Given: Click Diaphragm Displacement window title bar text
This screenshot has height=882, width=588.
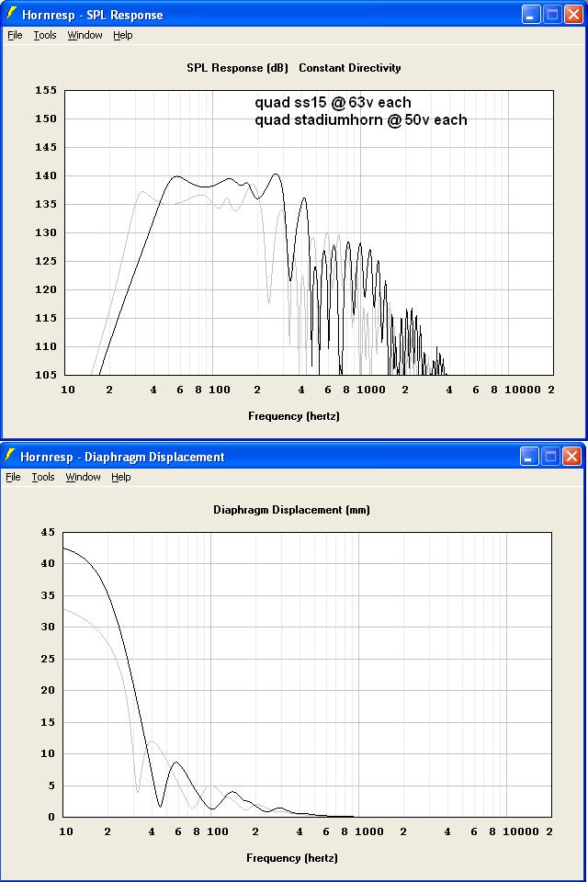Looking at the screenshot, I should (x=122, y=457).
